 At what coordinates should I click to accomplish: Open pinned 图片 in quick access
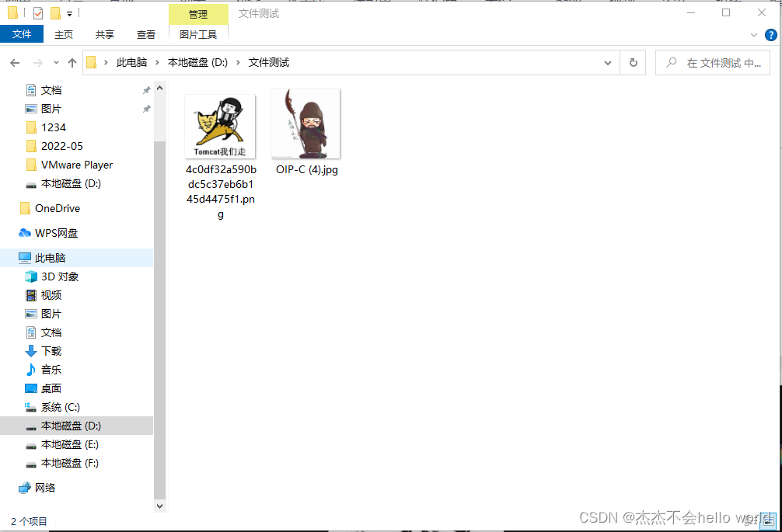pyautogui.click(x=51, y=109)
